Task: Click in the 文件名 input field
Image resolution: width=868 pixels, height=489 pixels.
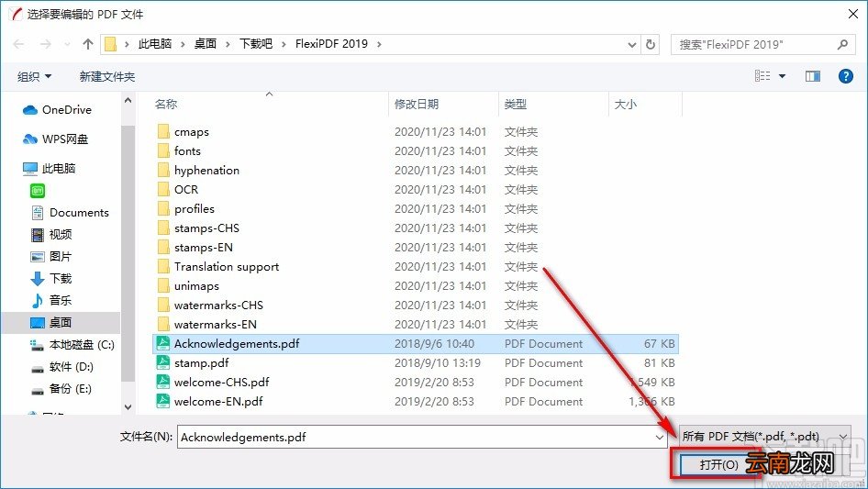Action: pyautogui.click(x=415, y=437)
